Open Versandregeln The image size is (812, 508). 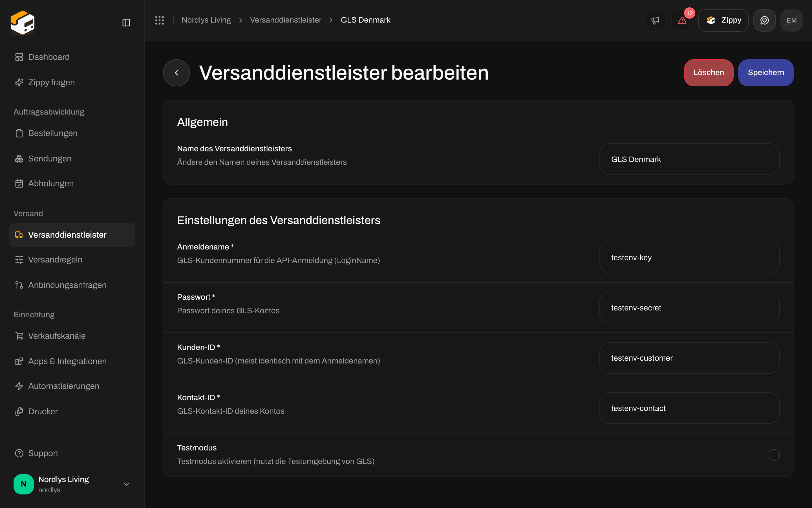pyautogui.click(x=72, y=260)
